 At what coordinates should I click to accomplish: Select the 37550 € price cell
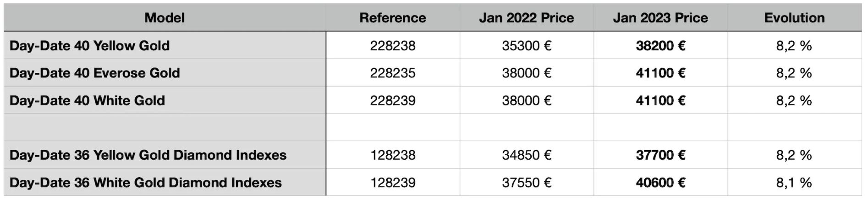(x=527, y=183)
